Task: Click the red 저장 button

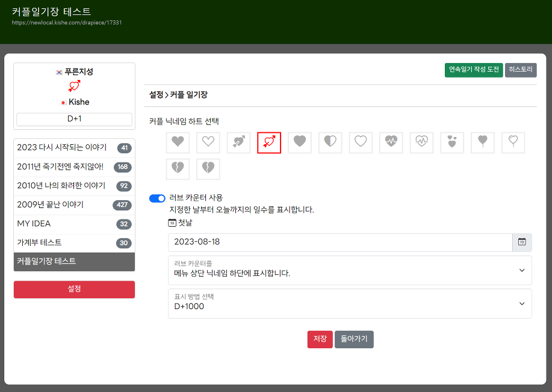Action: coord(320,339)
